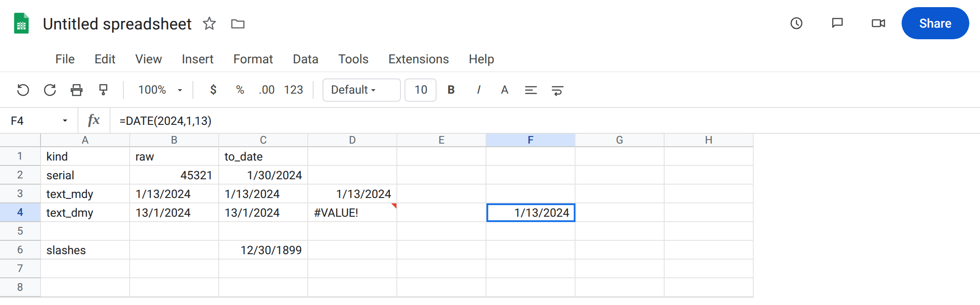Print the spreadsheet
The image size is (980, 305).
(x=77, y=90)
